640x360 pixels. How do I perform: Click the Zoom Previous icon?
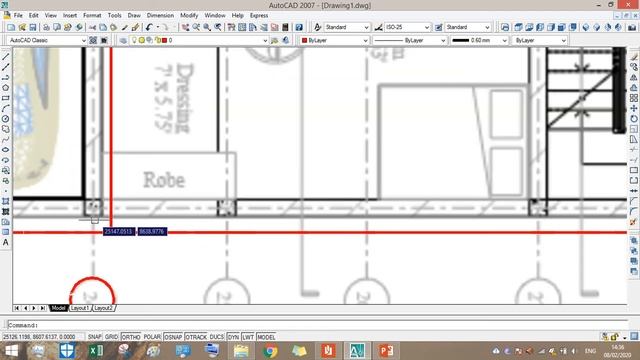point(218,27)
